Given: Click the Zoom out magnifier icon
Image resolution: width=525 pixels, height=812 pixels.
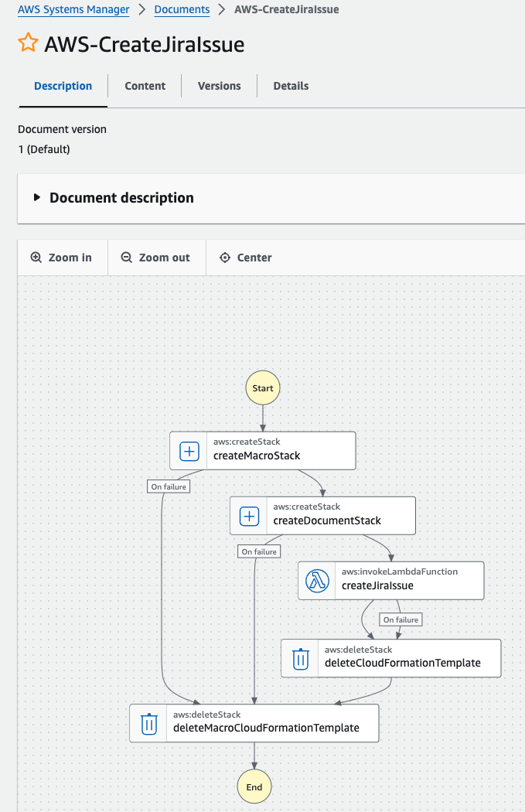Looking at the screenshot, I should [126, 258].
